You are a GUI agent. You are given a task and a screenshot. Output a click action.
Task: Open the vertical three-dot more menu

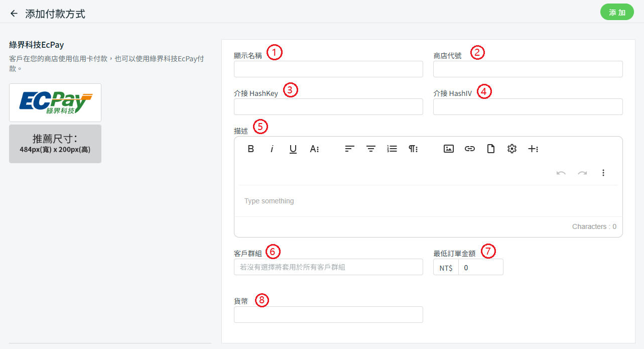(603, 173)
